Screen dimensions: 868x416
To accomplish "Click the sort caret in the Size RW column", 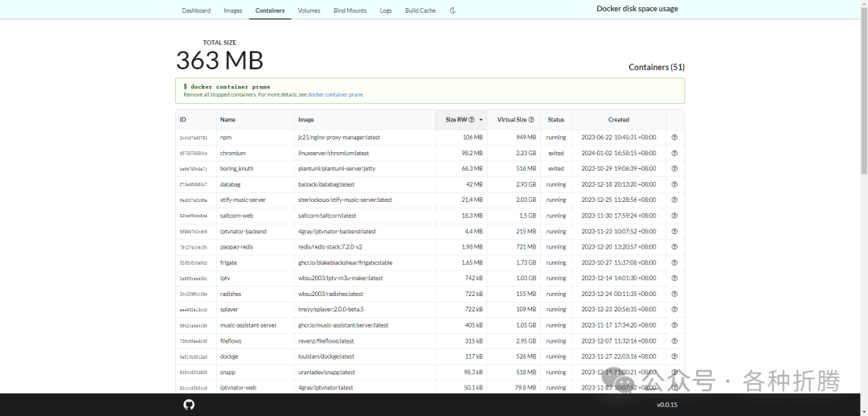I will 481,120.
